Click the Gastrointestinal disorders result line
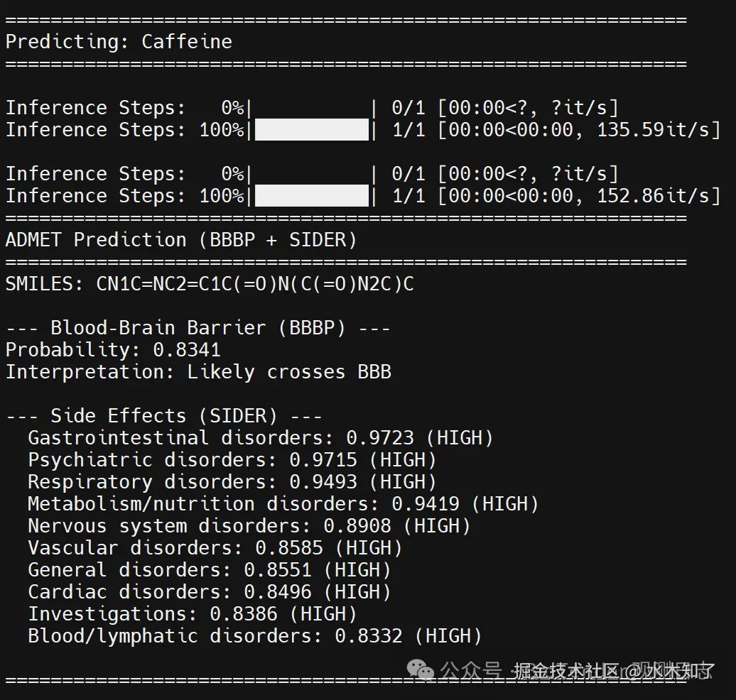Viewport: 736px width, 700px height. [260, 438]
